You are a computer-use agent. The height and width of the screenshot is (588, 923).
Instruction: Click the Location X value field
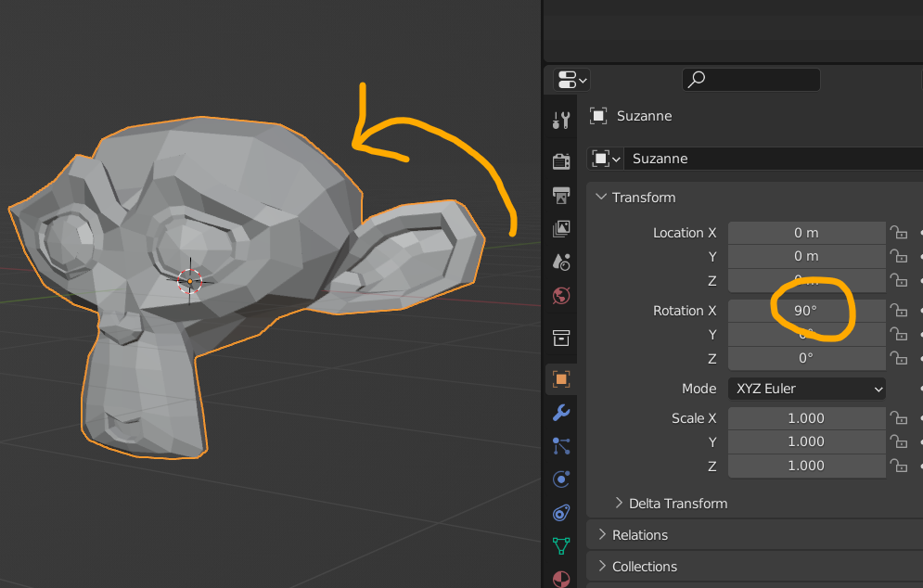tap(806, 233)
